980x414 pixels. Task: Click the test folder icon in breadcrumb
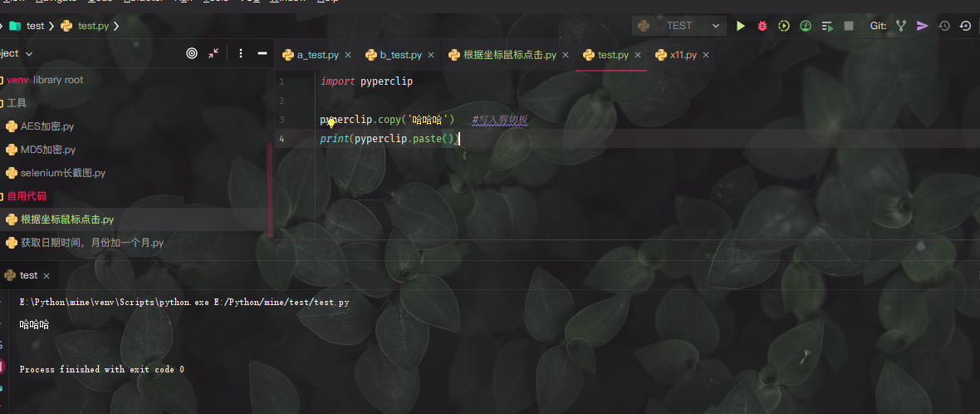click(14, 26)
